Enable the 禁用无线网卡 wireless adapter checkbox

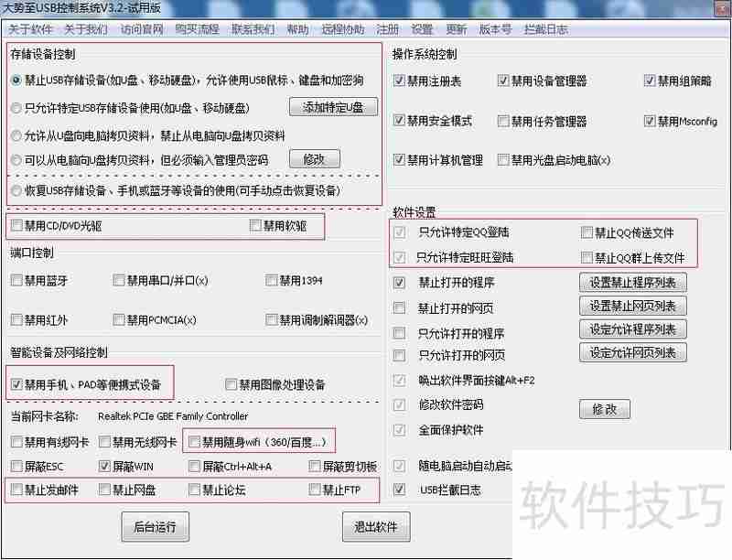pyautogui.click(x=104, y=441)
